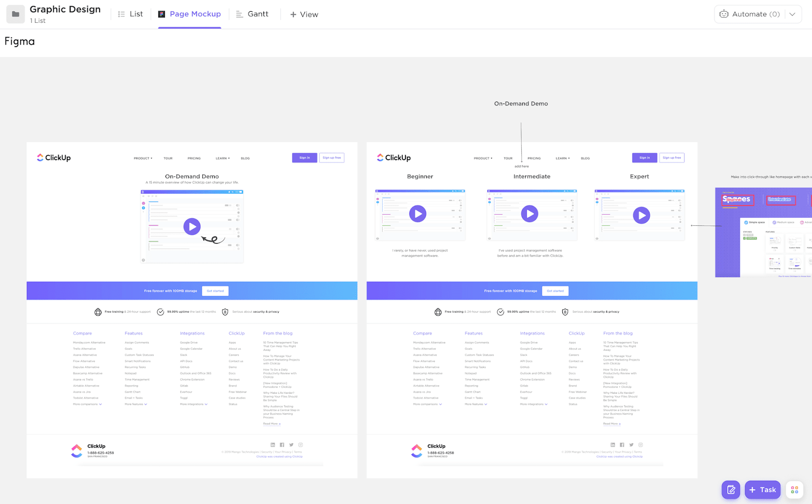The image size is (812, 504).
Task: Click PRICING in right mockup navigation
Action: pyautogui.click(x=534, y=158)
